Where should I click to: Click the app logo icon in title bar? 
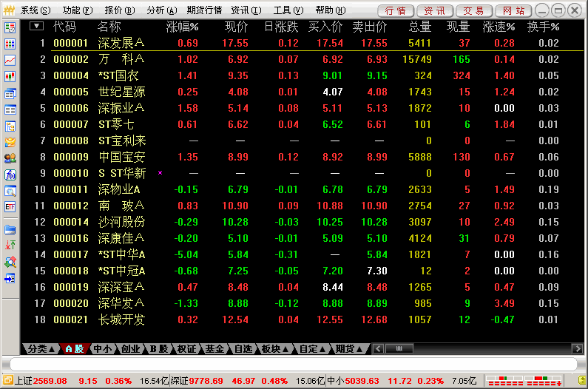[x=9, y=10]
